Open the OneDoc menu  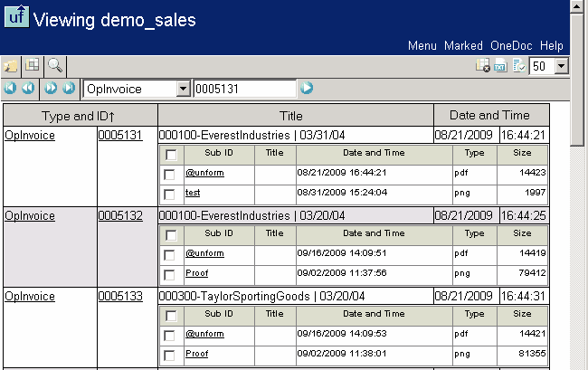click(x=511, y=45)
